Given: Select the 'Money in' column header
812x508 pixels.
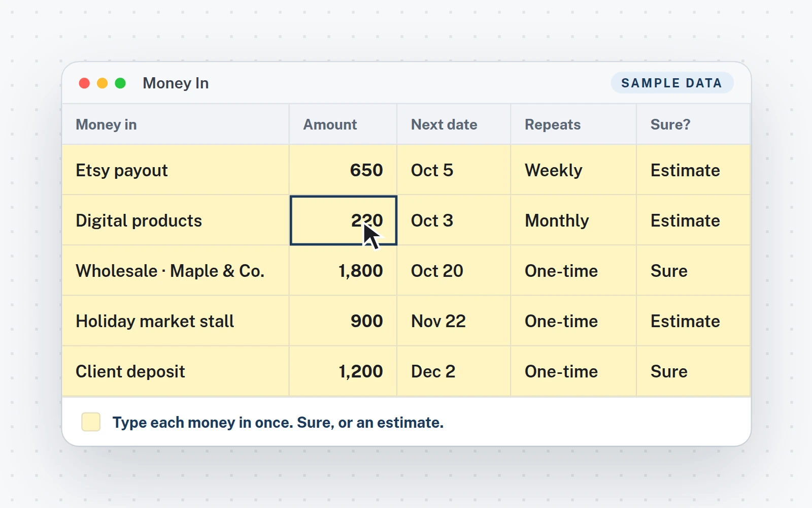Looking at the screenshot, I should 176,124.
